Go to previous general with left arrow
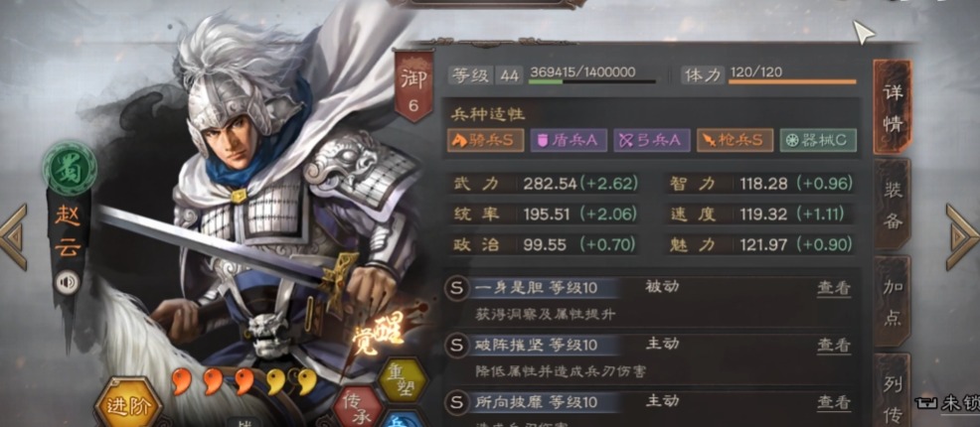 13,236
